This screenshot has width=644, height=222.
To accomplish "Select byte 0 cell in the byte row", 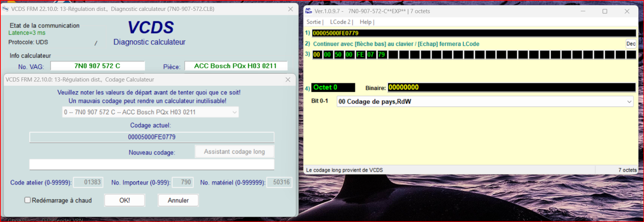I will tap(317, 55).
